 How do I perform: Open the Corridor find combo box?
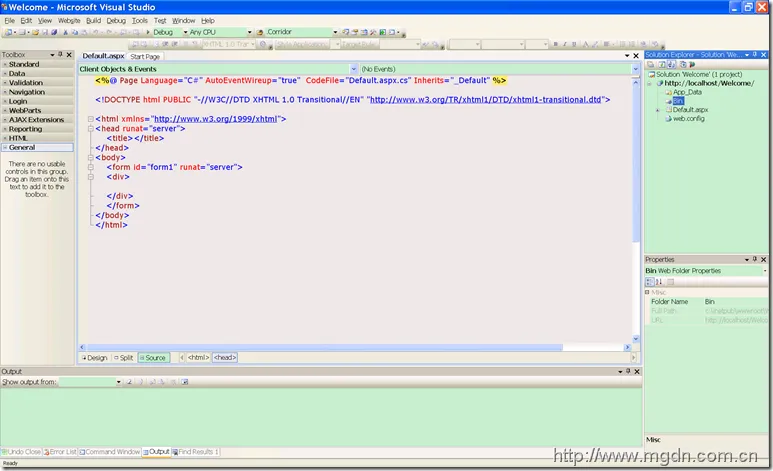click(335, 32)
